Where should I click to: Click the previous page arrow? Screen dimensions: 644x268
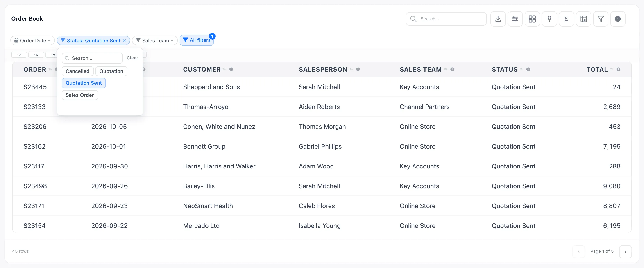click(x=578, y=252)
